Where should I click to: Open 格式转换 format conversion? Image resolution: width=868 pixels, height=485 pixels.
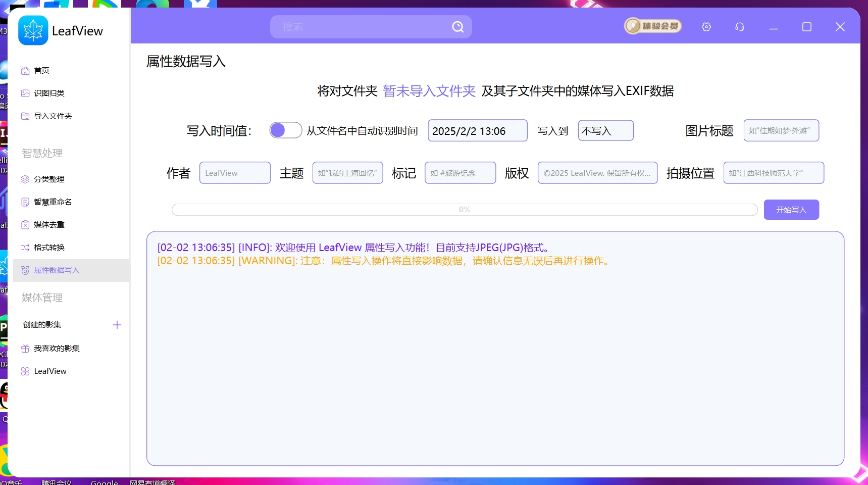click(71, 248)
